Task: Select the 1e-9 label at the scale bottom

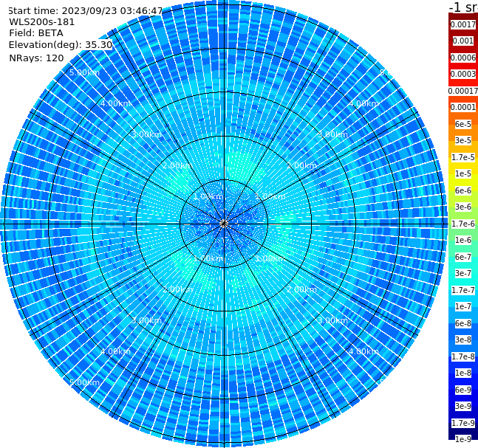Action: [463, 439]
